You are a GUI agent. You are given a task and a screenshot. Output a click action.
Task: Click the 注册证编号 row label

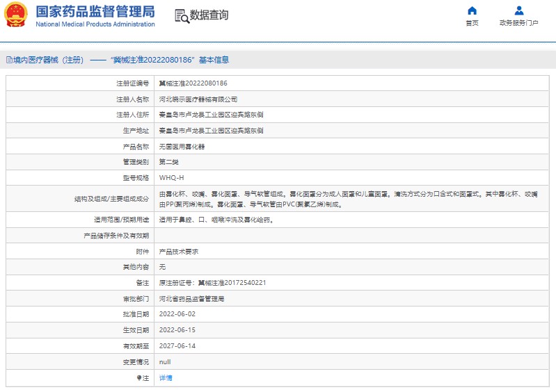point(133,83)
